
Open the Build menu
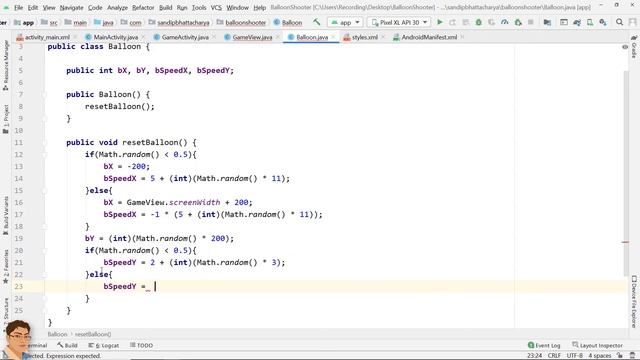[165, 7]
